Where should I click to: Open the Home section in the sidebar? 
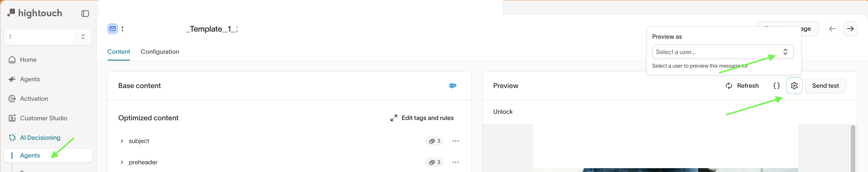point(28,59)
